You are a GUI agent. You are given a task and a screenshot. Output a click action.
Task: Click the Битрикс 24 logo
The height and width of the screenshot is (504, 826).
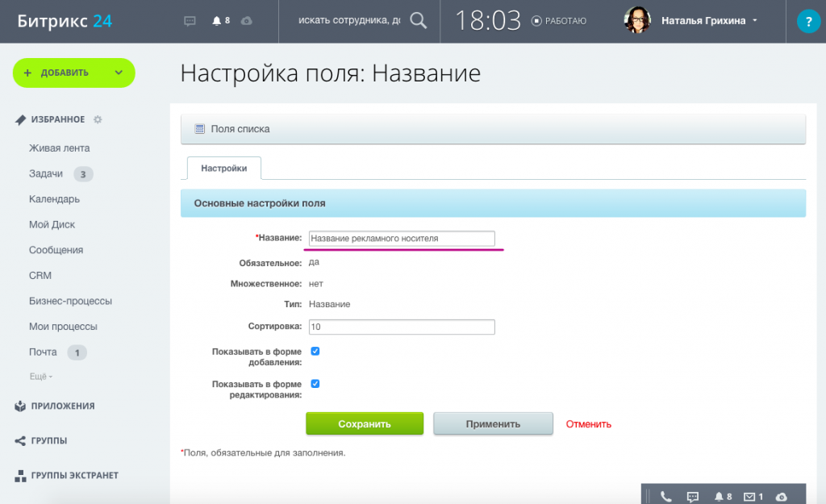point(65,21)
